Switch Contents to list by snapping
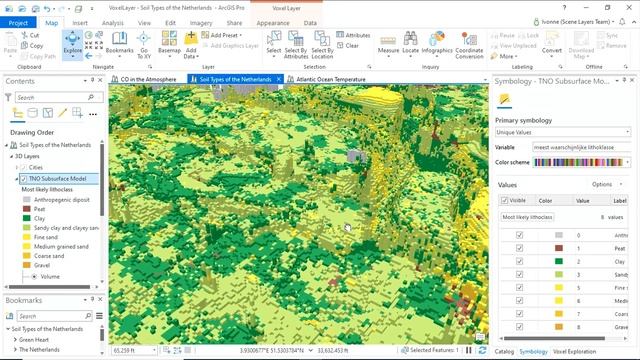 [x=77, y=113]
